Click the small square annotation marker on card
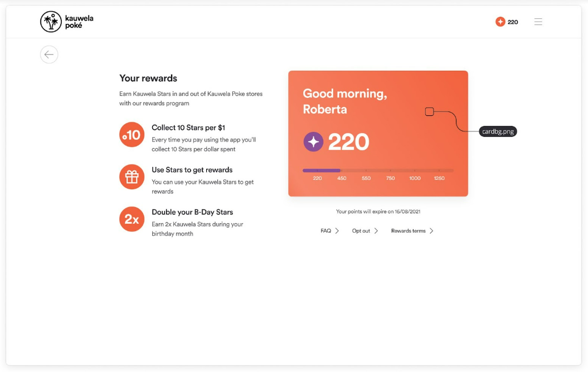Screen dimensions: 588x372 pyautogui.click(x=429, y=112)
